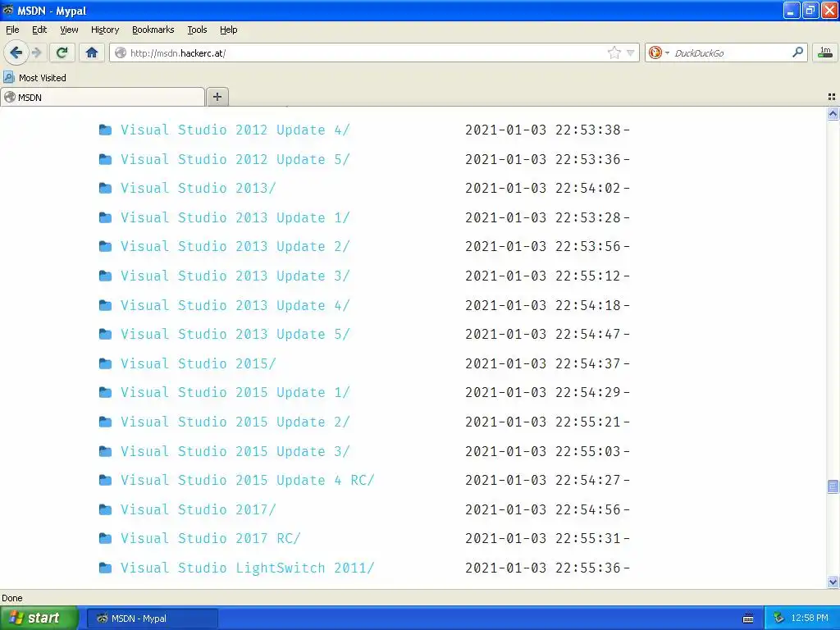Open the tab groups grid icon
This screenshot has width=840, height=630.
click(832, 97)
